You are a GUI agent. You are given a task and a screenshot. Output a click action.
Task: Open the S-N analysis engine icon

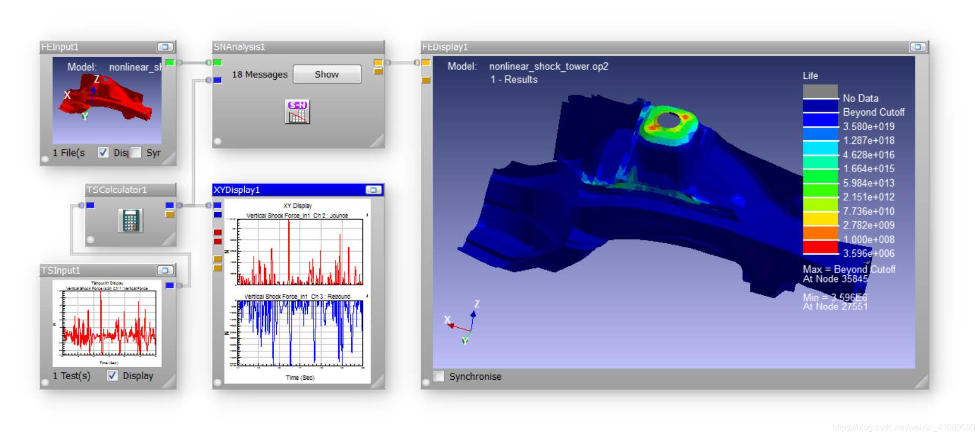point(297,111)
